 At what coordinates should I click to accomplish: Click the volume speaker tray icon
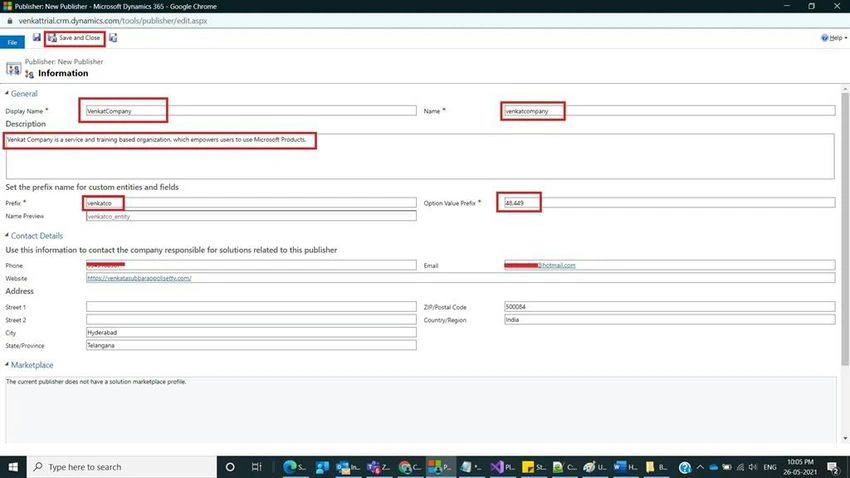coord(753,467)
